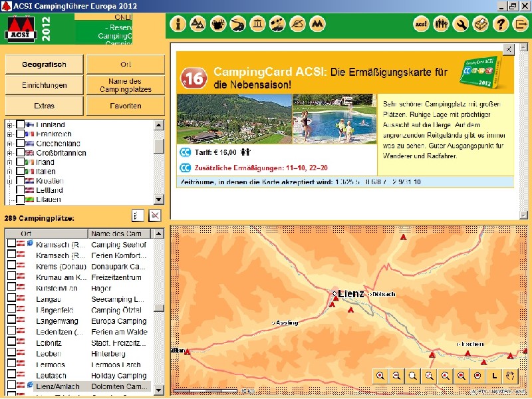
Task: Expand the Finnland tree node
Action: (10, 125)
